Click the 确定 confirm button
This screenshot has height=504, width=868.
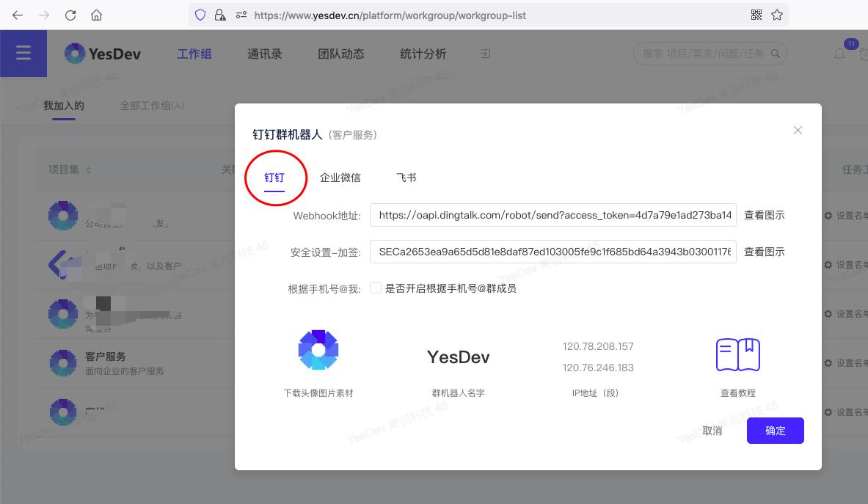pyautogui.click(x=775, y=431)
